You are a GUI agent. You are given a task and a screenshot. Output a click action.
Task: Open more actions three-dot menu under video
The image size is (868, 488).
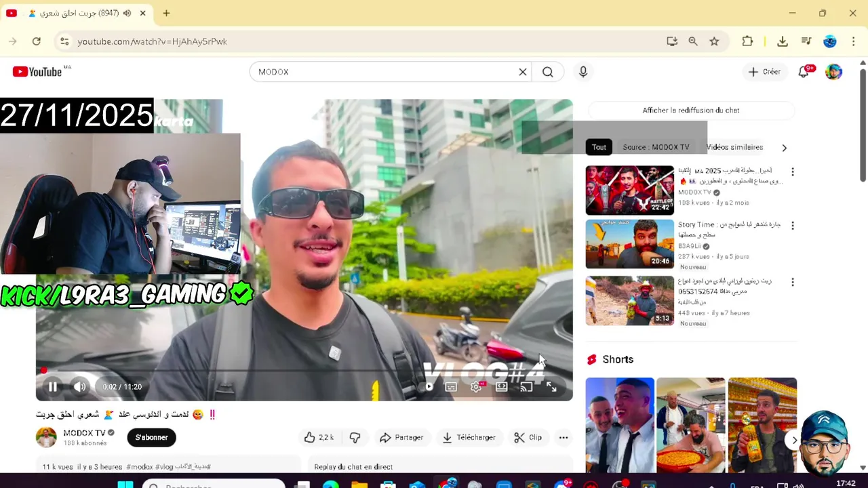[564, 438]
